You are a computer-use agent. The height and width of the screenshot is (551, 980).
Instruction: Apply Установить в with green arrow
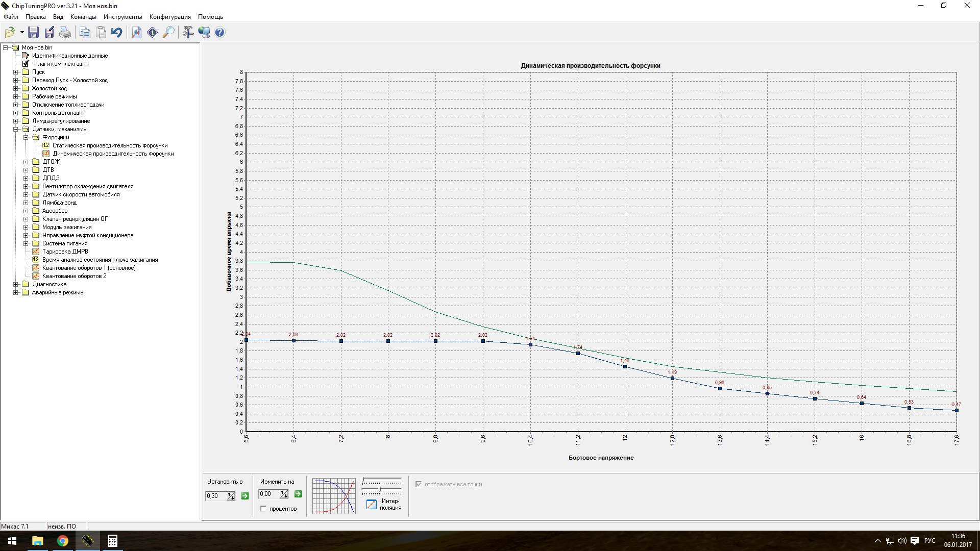[245, 495]
